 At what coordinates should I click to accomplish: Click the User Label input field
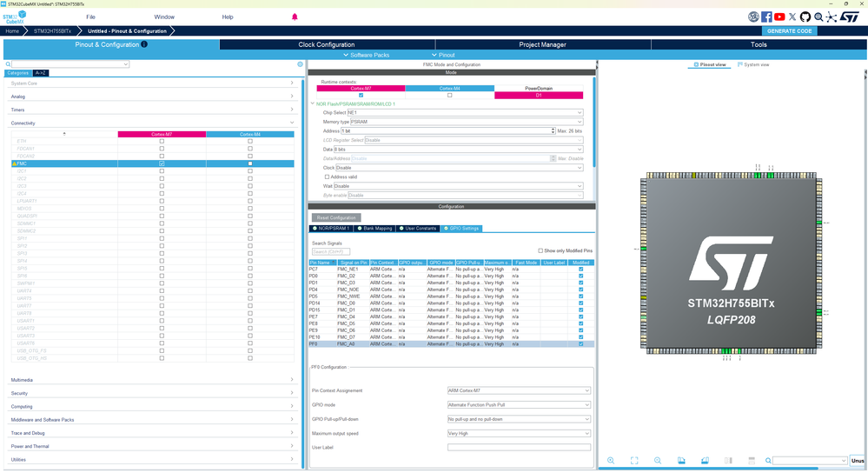click(x=519, y=448)
